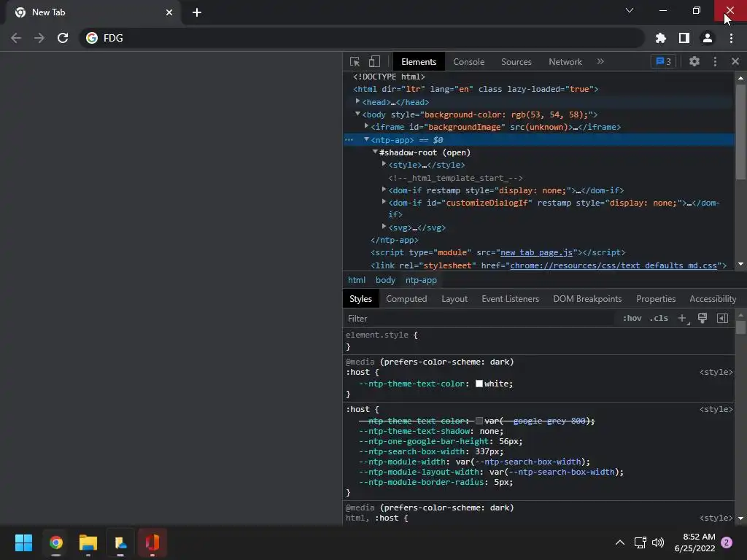Open DevTools customize three-dot menu
The image size is (747, 560).
click(x=715, y=61)
